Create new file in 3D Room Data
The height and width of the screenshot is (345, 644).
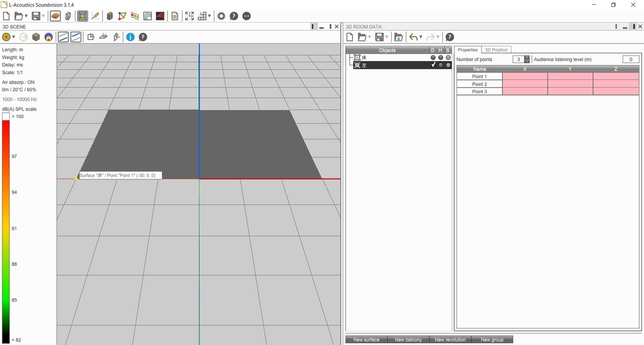coord(349,37)
